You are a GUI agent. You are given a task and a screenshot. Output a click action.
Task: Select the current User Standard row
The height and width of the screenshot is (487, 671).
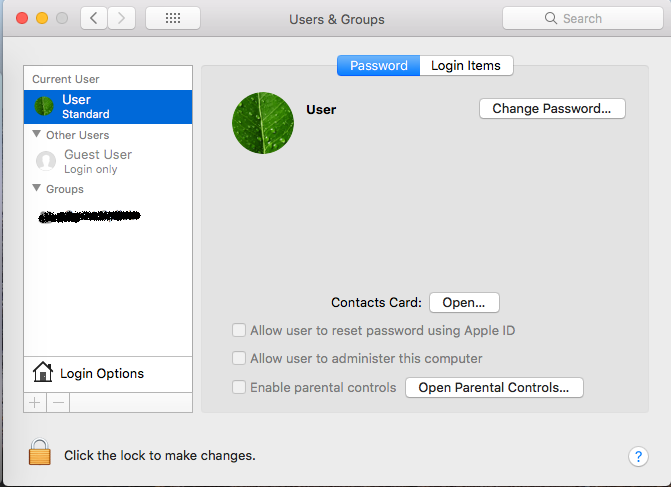point(108,107)
